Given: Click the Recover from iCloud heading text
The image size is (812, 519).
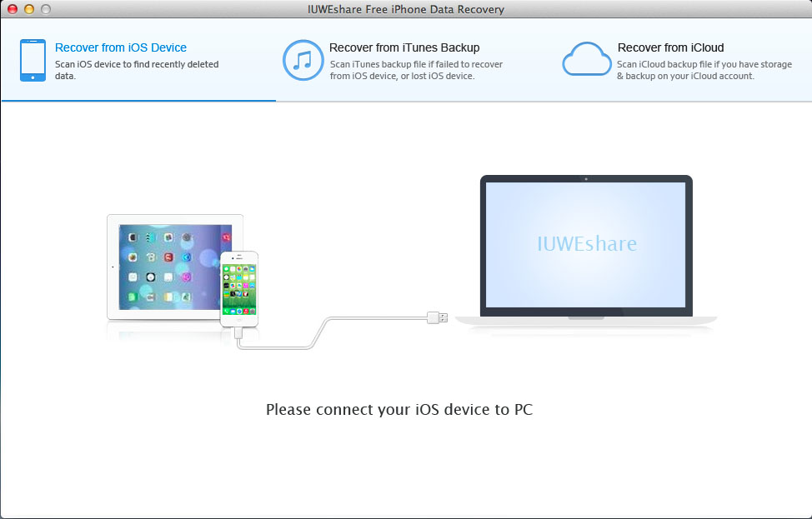Looking at the screenshot, I should click(671, 47).
